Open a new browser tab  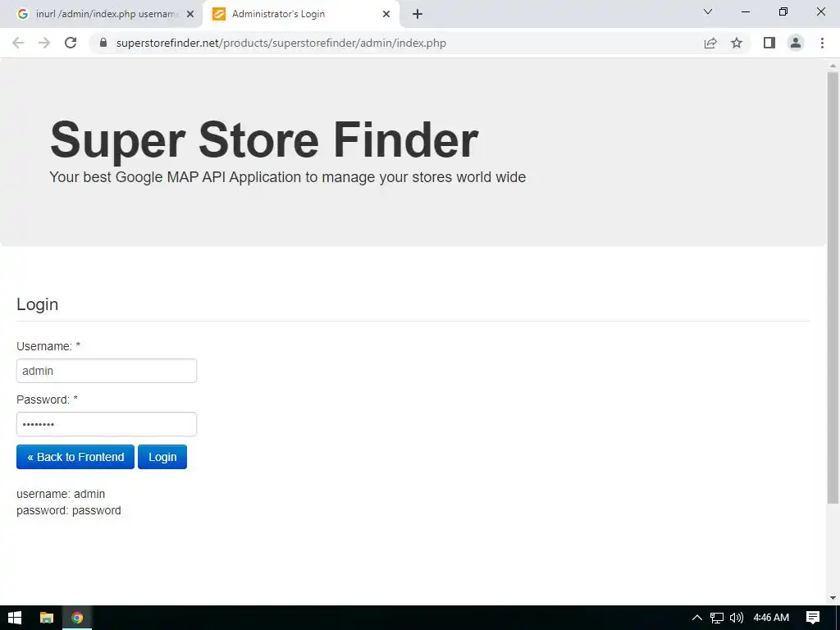point(418,14)
